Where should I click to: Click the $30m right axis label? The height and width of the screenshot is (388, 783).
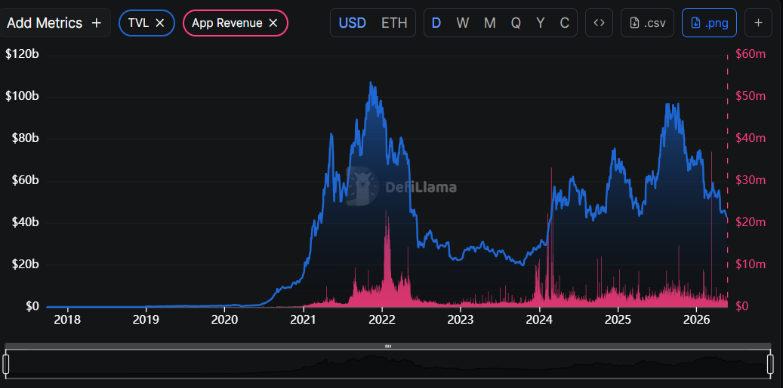751,180
